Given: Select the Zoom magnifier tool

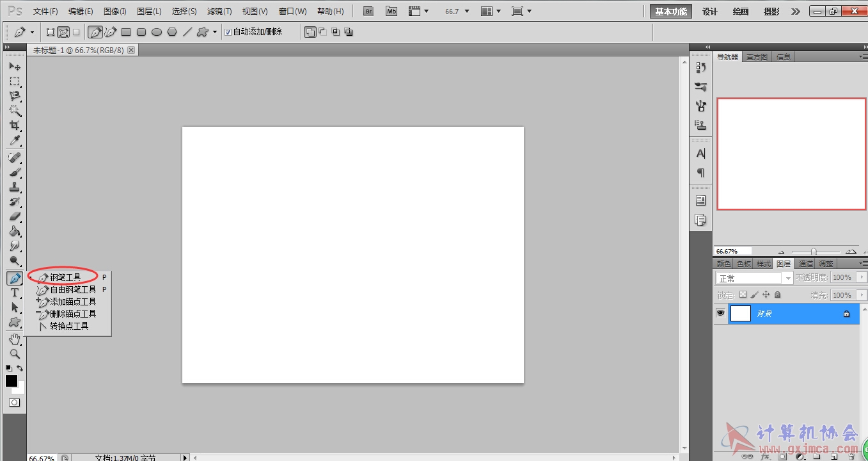Looking at the screenshot, I should (15, 353).
